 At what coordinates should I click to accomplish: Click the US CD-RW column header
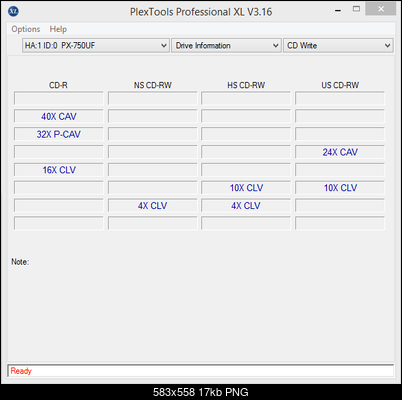(340, 85)
